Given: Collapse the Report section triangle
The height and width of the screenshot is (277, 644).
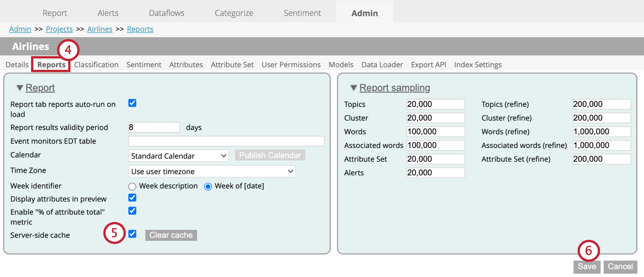Looking at the screenshot, I should pos(20,88).
